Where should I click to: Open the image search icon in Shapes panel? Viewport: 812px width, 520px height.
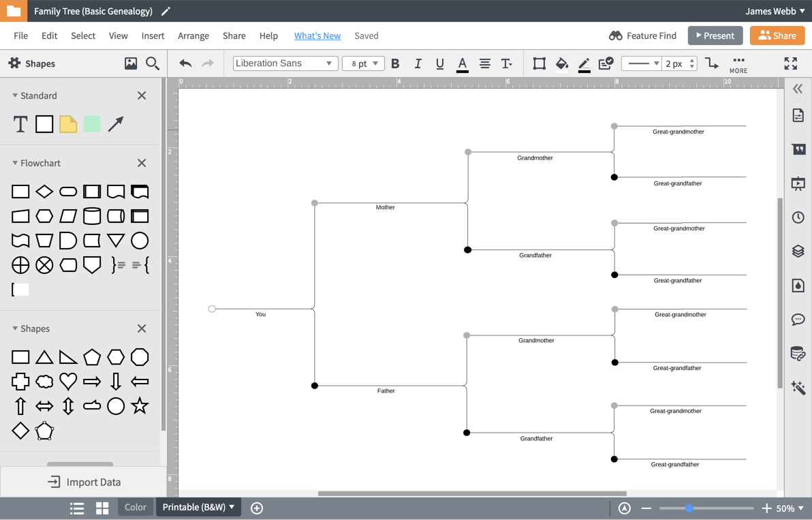point(152,63)
